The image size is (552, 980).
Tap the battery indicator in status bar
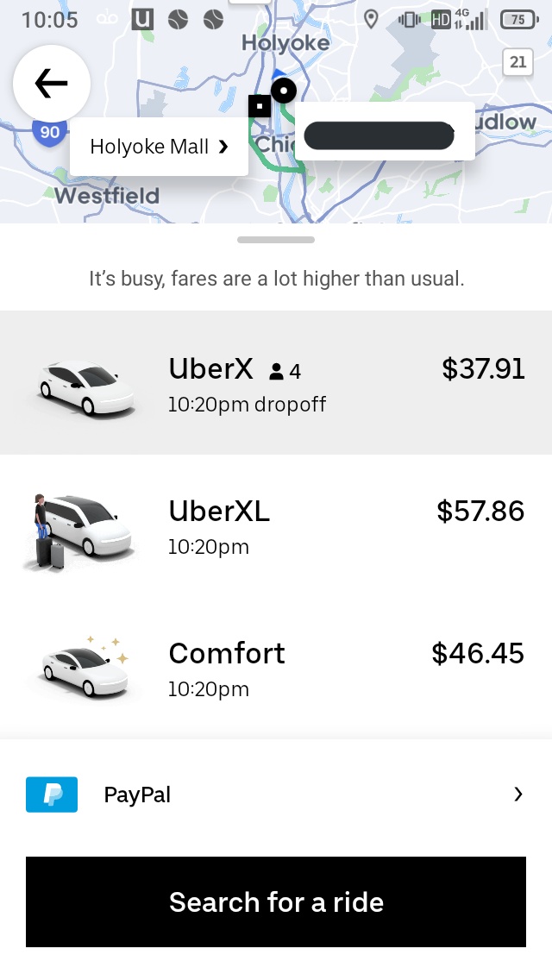tap(517, 19)
